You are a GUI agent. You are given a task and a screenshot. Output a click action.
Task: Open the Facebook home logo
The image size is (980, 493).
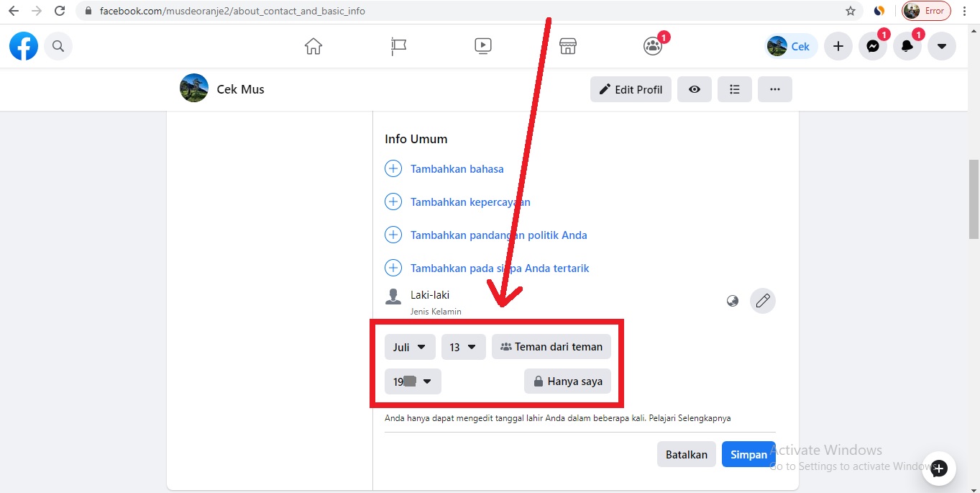tap(23, 45)
